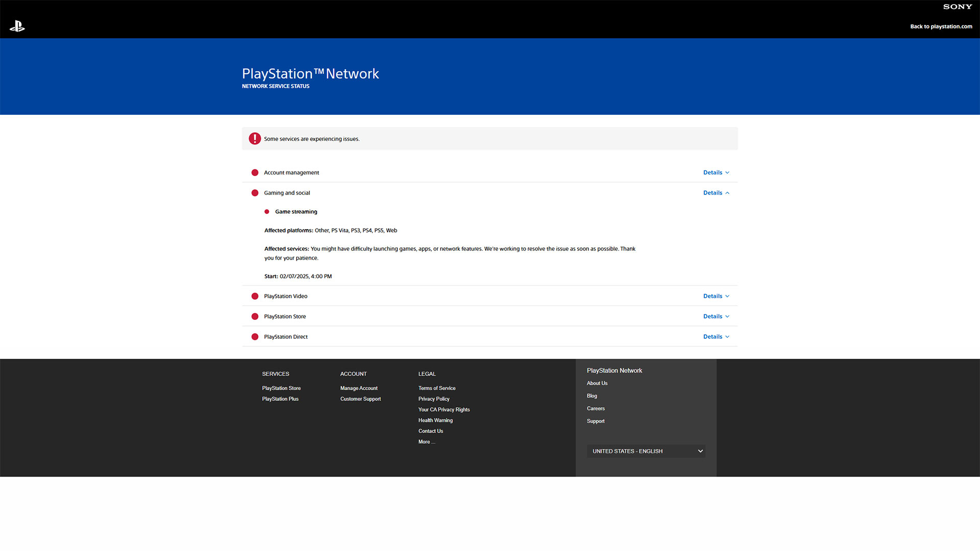Go back to playstation.com
Image resolution: width=980 pixels, height=551 pixels.
pyautogui.click(x=941, y=27)
